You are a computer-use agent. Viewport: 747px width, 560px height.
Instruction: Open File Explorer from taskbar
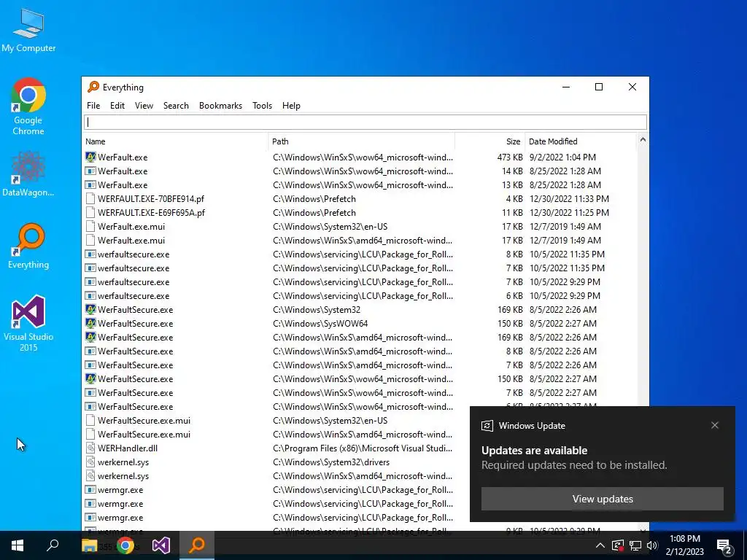click(89, 545)
